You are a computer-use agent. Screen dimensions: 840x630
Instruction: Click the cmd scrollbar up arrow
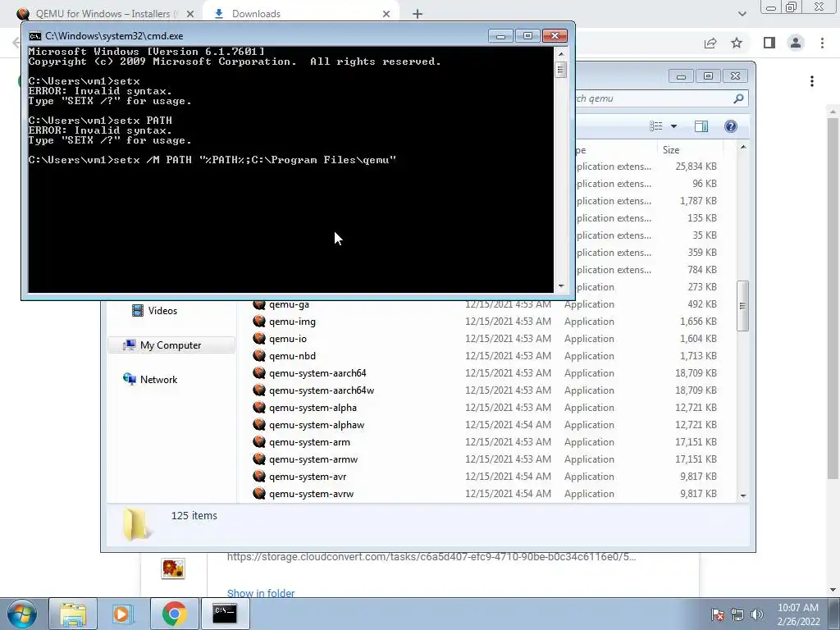point(561,53)
